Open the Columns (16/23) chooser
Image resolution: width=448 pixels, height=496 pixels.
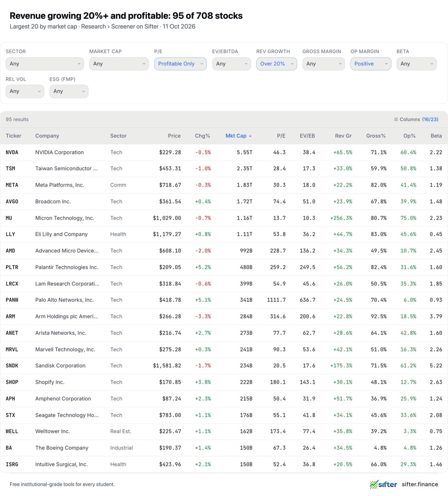[416, 119]
